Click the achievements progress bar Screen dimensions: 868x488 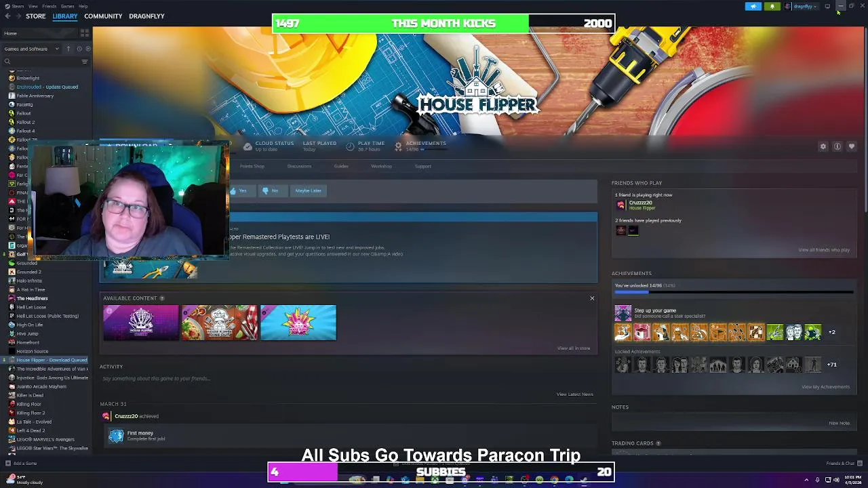(x=734, y=292)
